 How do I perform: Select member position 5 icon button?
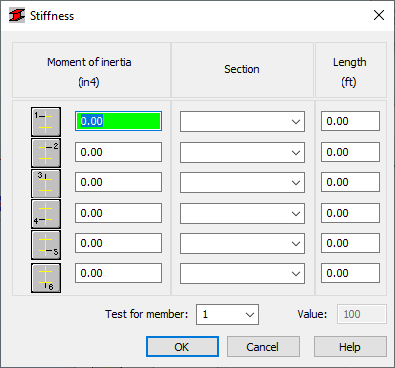coord(46,245)
